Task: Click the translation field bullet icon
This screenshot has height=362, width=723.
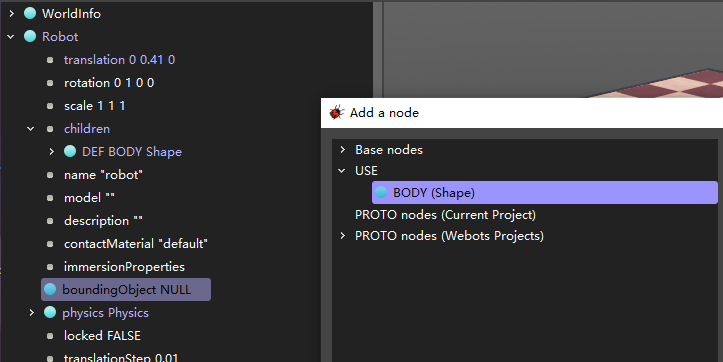Action: pyautogui.click(x=50, y=60)
